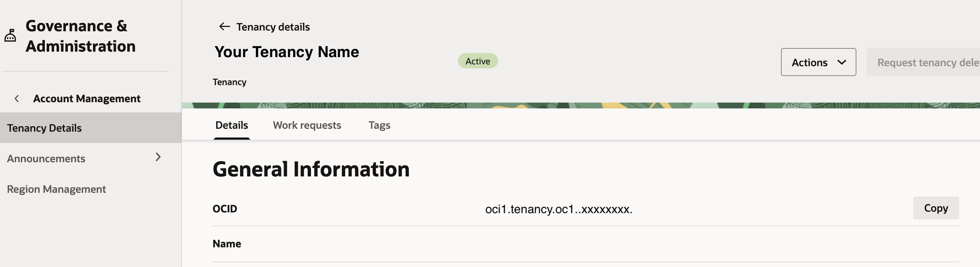Open the Actions menu
Image resolution: width=980 pixels, height=267 pixels.
818,62
